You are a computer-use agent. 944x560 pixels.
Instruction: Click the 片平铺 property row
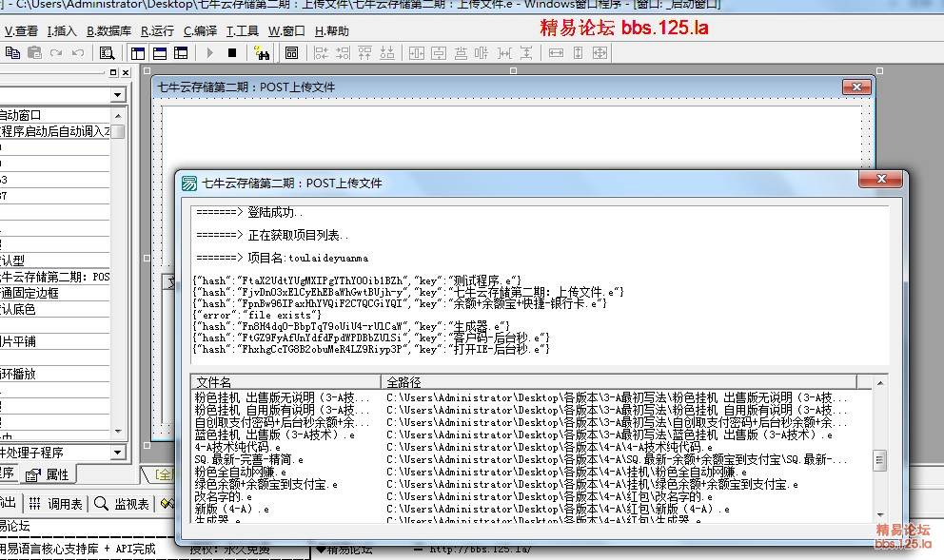coord(55,341)
